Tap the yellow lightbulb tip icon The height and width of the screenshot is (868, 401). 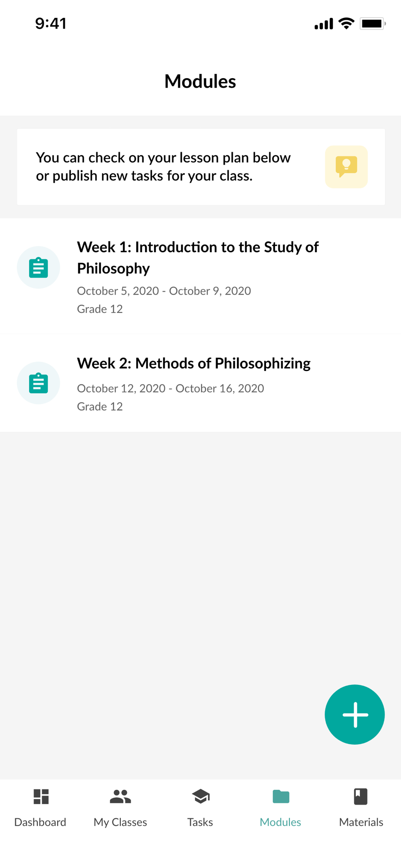[346, 167]
